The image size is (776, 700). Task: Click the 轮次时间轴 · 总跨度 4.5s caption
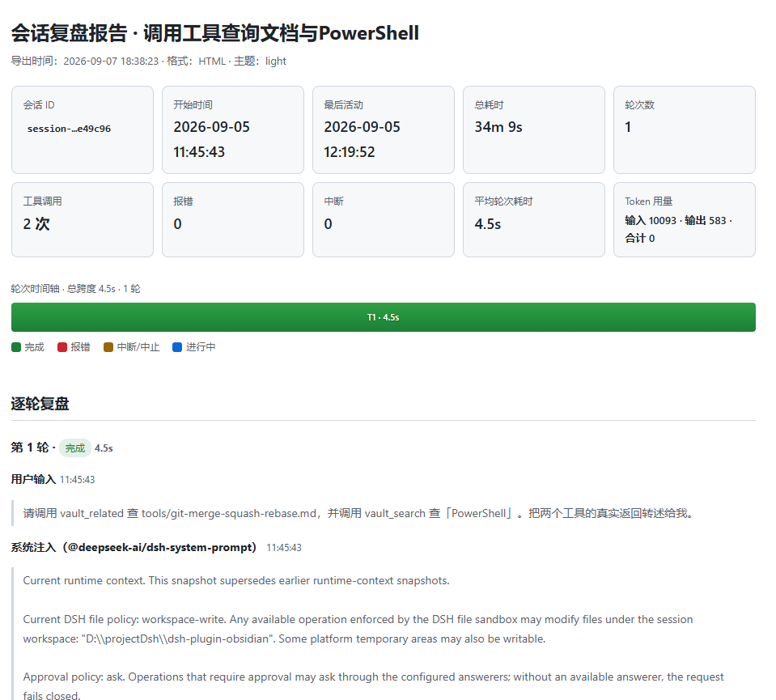point(76,289)
